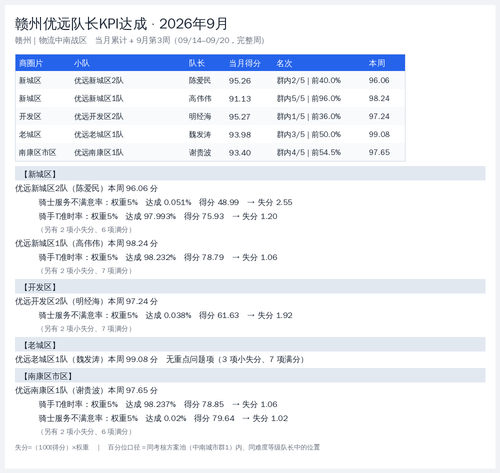The image size is (500, 473).
Task: Select team cell 优远新城区1队 in table
Action: (x=99, y=98)
